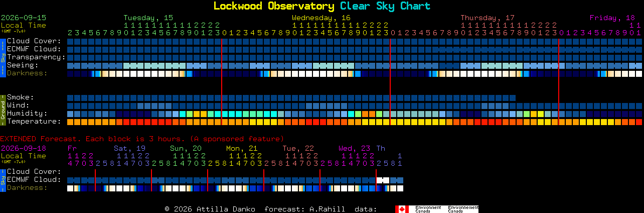Viewport: 644px width, 213px height.
Task: Open the Cloud Cover row label
Action: pos(34,41)
